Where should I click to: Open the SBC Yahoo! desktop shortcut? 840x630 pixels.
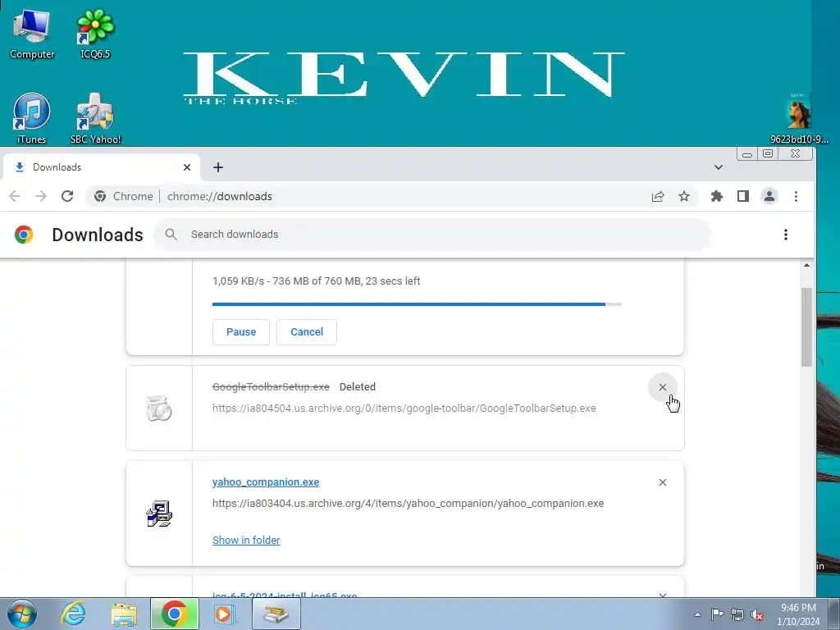point(95,119)
